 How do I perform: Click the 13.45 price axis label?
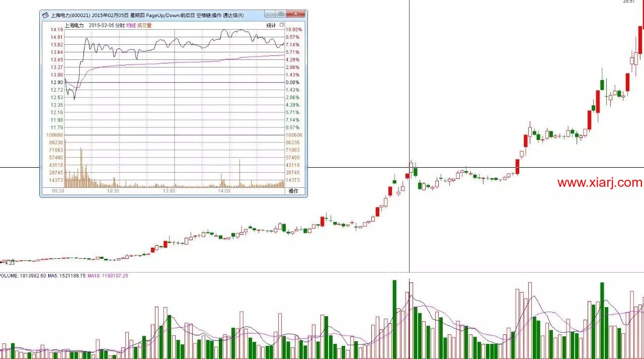coord(56,60)
